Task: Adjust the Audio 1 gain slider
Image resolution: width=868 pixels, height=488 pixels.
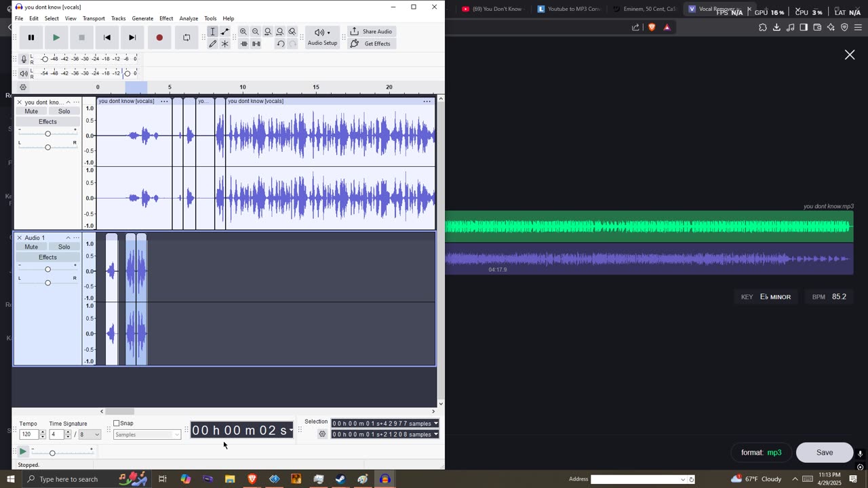Action: 47,269
